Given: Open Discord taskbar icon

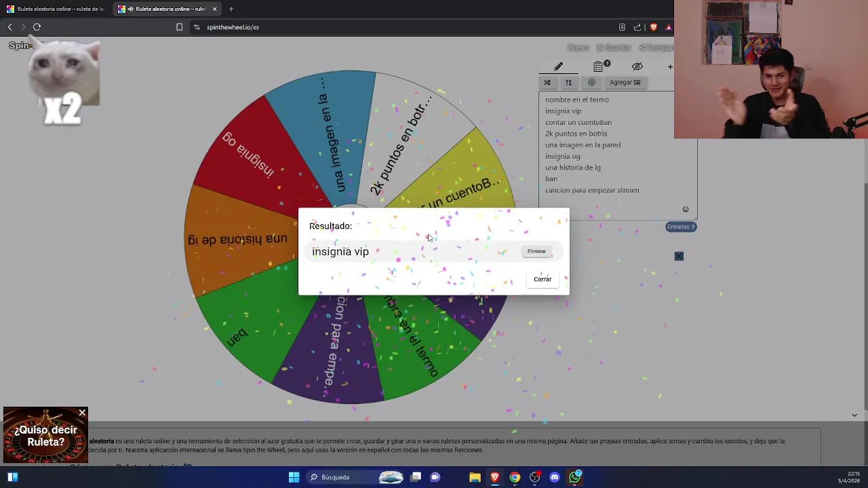Looking at the screenshot, I should coord(555,477).
